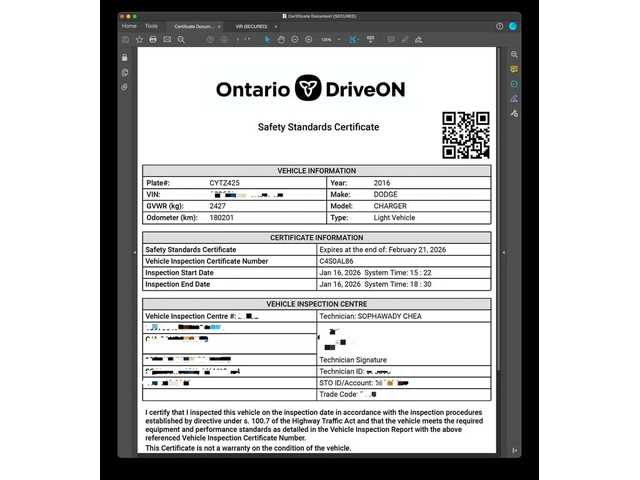Open the yellow Comment tool in right pane
The image size is (640, 480).
[514, 69]
